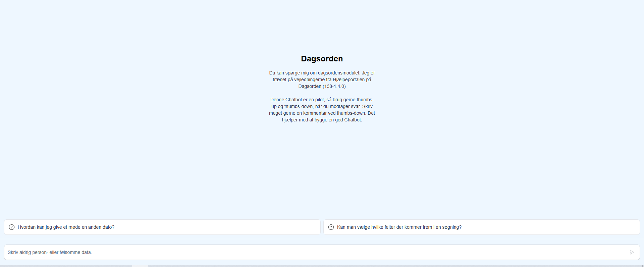The width and height of the screenshot is (644, 267).
Task: Click the question mark icon beside "Hvordan kan jeg give"
Action: (12, 227)
